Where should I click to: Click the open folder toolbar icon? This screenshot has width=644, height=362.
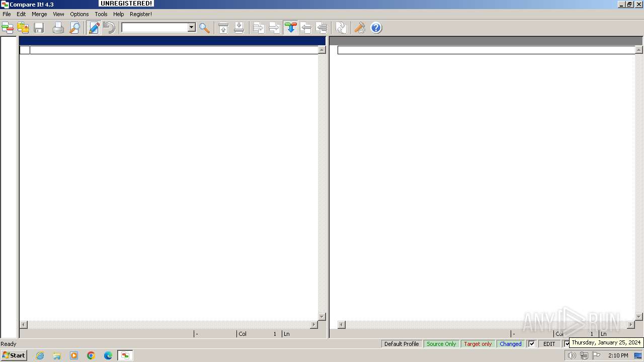(23, 28)
